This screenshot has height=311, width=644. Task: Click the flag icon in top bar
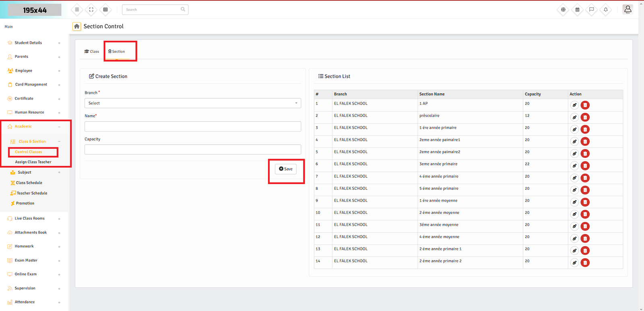[591, 10]
